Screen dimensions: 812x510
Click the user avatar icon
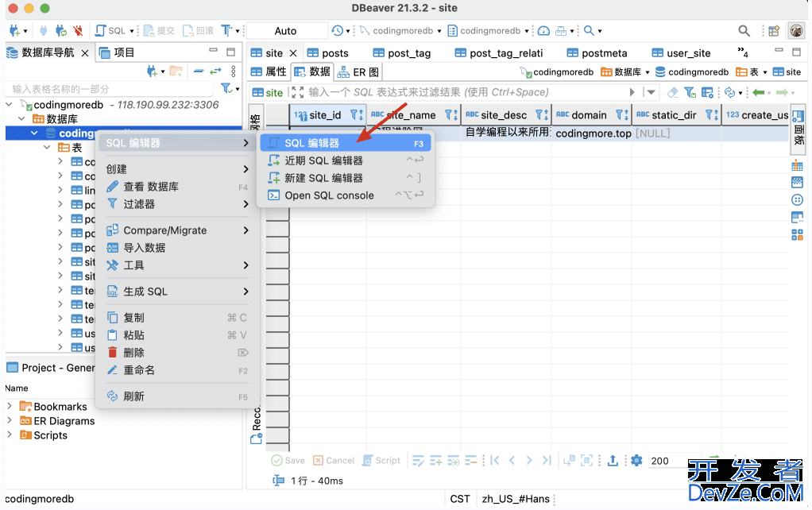[x=796, y=31]
